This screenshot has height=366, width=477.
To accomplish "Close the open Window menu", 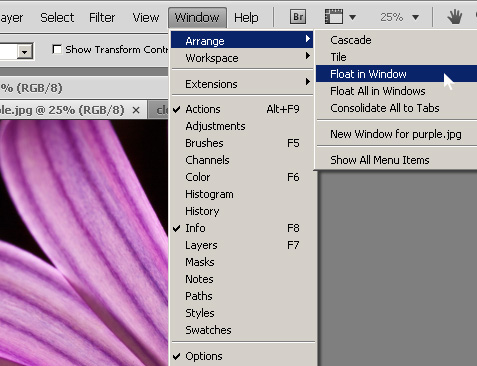I will [x=197, y=17].
